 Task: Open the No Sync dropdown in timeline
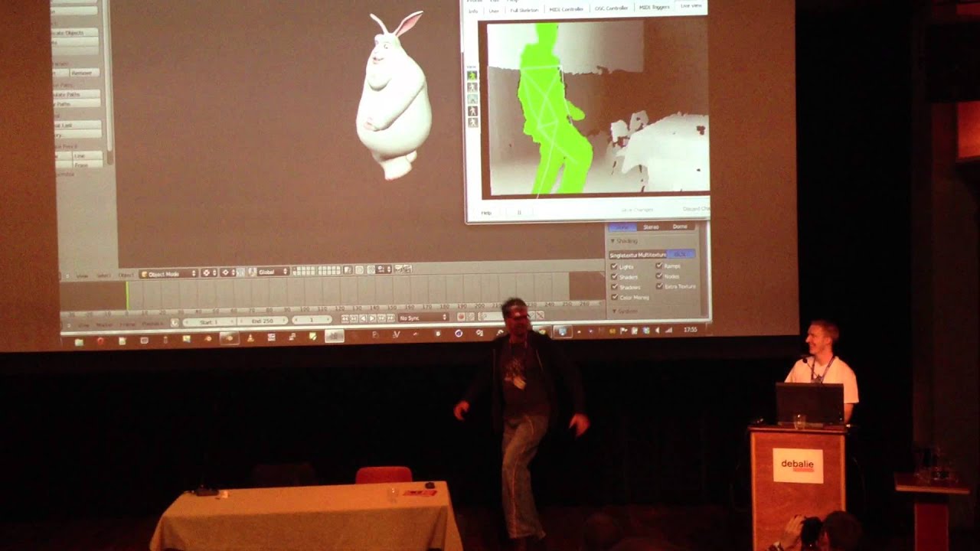click(x=423, y=318)
